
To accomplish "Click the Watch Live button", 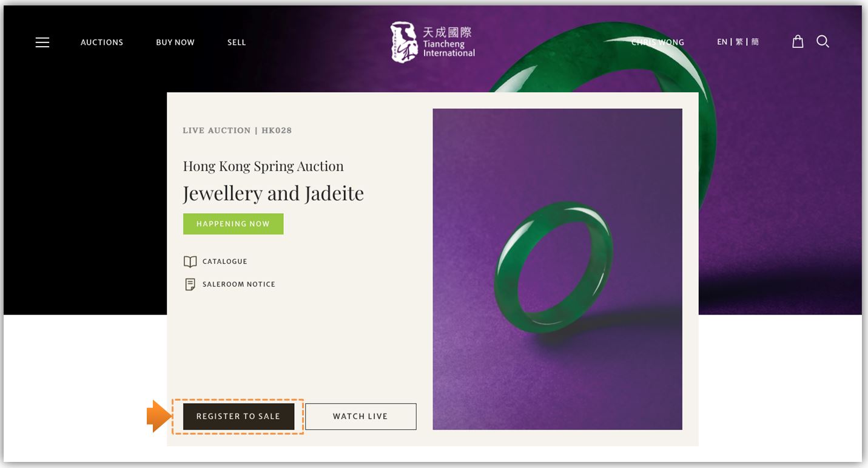I will coord(360,416).
